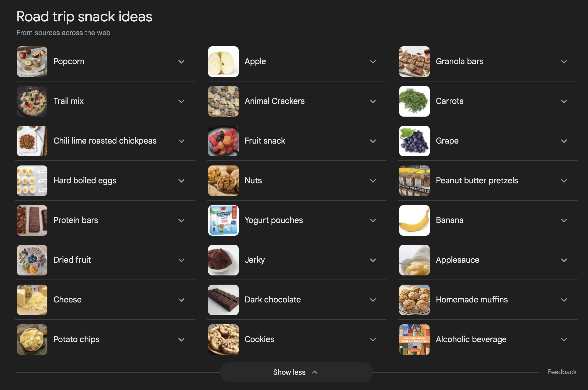The width and height of the screenshot is (588, 390).
Task: Select the Peanut butter pretzels label
Action: (477, 180)
